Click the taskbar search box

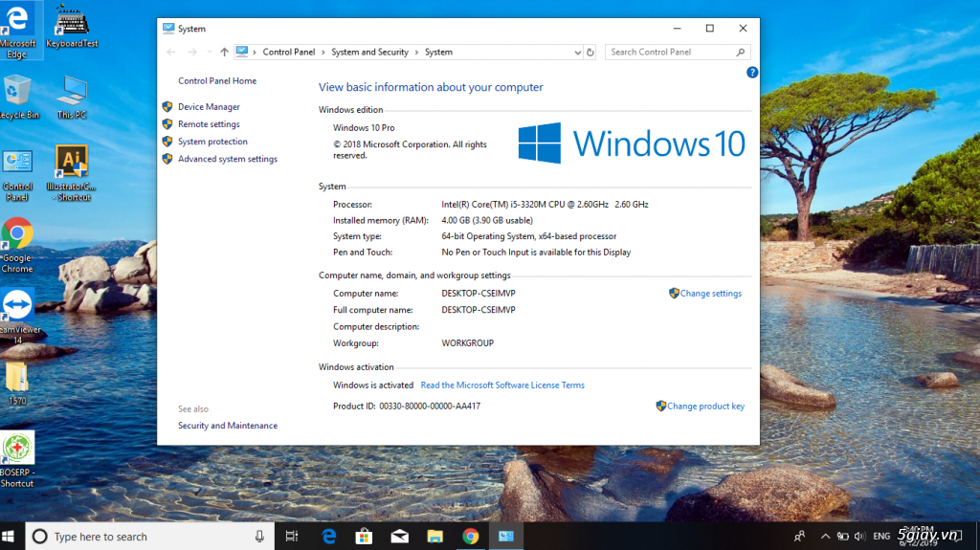point(150,537)
